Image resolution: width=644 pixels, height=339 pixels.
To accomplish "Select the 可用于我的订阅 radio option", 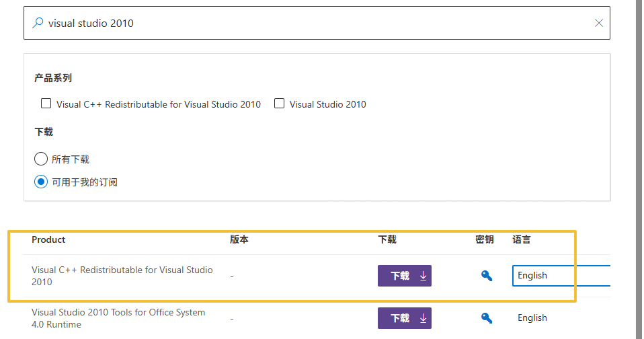I will [x=41, y=182].
